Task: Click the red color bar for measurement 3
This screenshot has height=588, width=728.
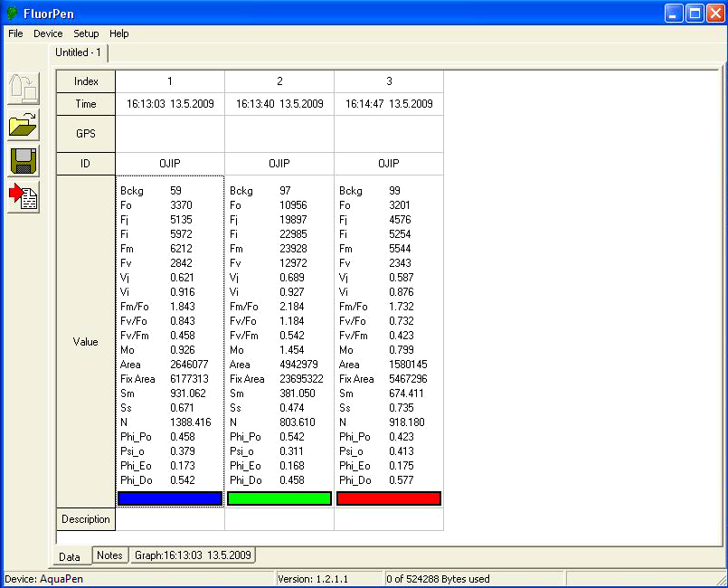Action: click(389, 498)
